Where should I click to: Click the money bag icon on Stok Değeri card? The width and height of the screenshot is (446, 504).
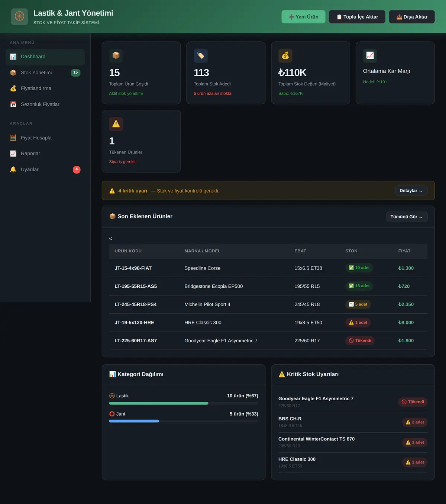click(285, 55)
